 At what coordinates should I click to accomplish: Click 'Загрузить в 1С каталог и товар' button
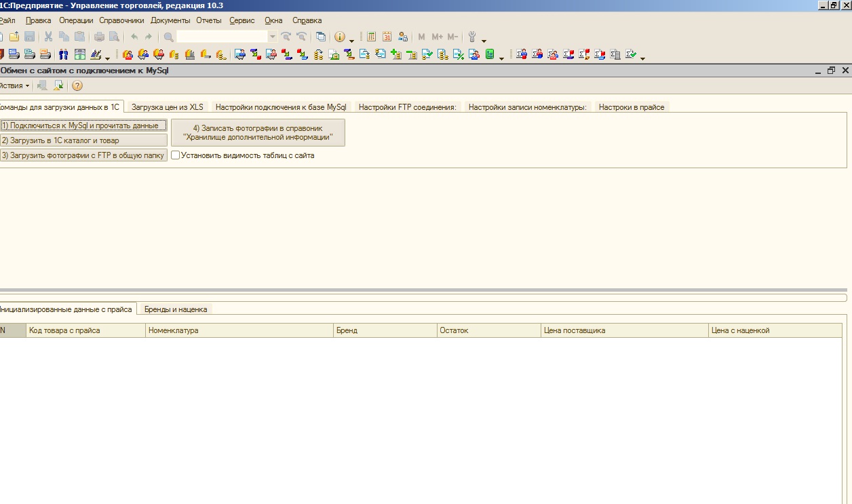point(83,140)
